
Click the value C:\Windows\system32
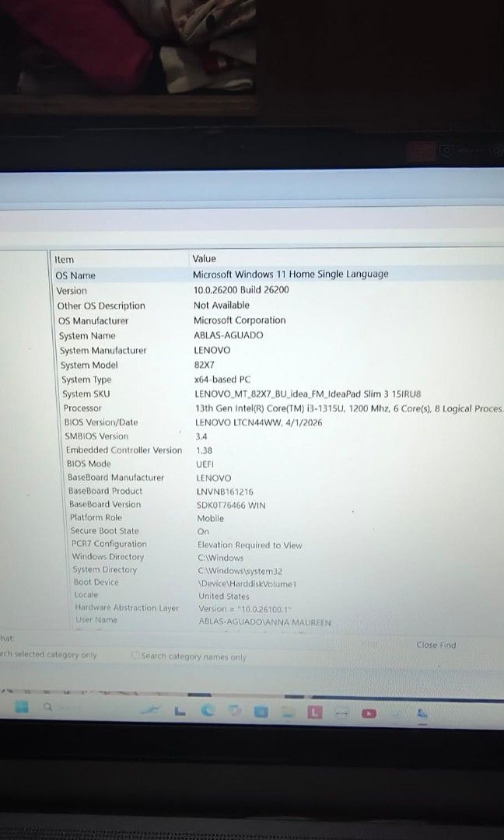click(240, 571)
